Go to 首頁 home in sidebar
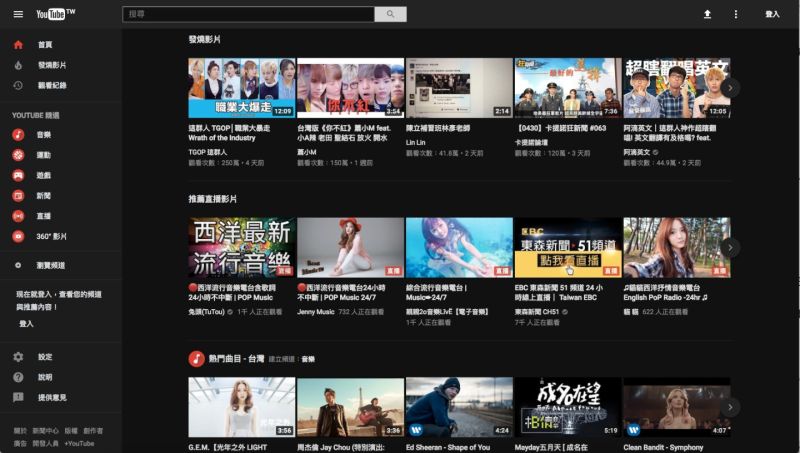Screen dimensions: 800x453 pos(61,45)
